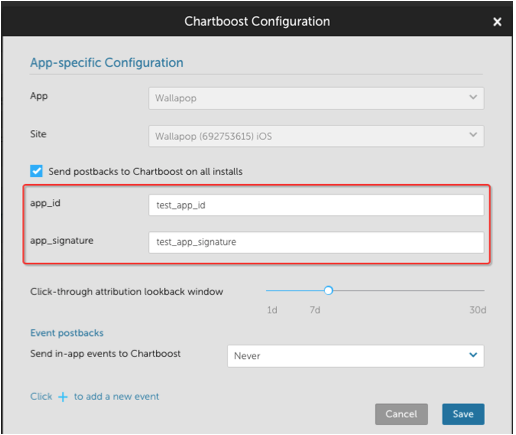Close the Chartboost Configuration dialog
This screenshot has width=516, height=435.
[497, 22]
